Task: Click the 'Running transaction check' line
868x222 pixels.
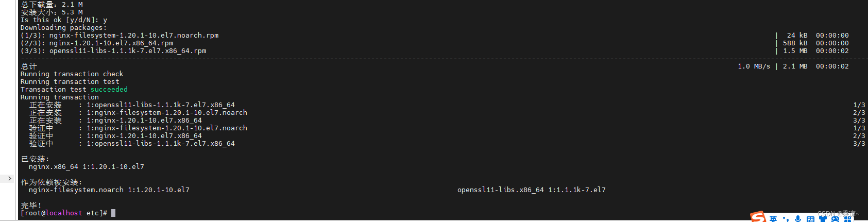Action: [x=72, y=74]
